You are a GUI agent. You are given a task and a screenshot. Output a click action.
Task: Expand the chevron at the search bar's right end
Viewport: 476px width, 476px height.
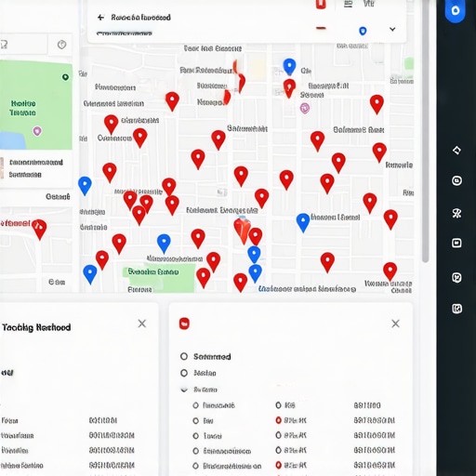(392, 29)
